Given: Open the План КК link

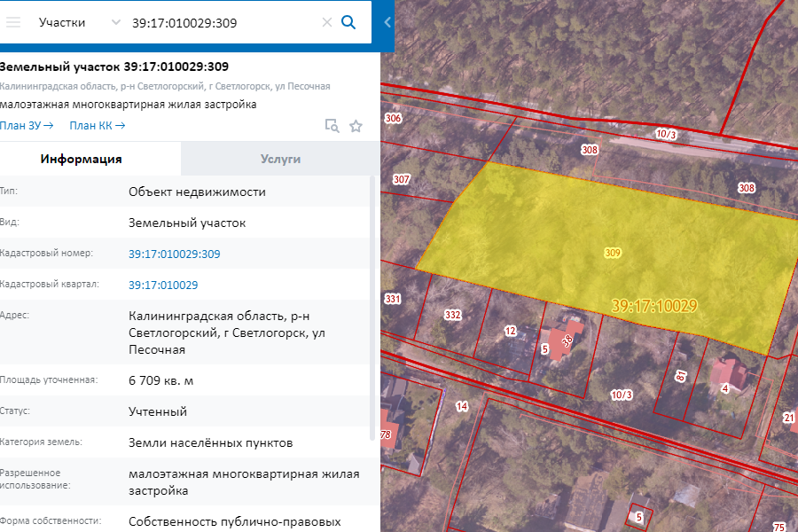Looking at the screenshot, I should (x=98, y=125).
